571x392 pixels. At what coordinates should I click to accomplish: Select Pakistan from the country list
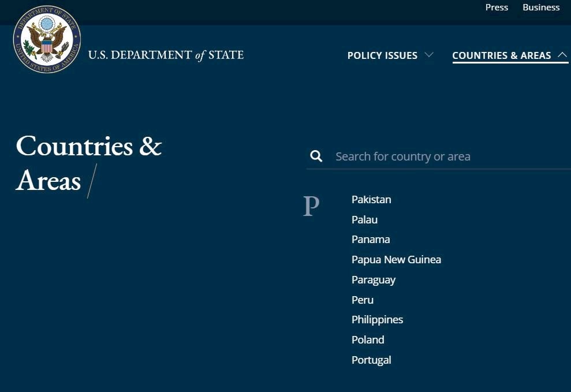(x=371, y=199)
